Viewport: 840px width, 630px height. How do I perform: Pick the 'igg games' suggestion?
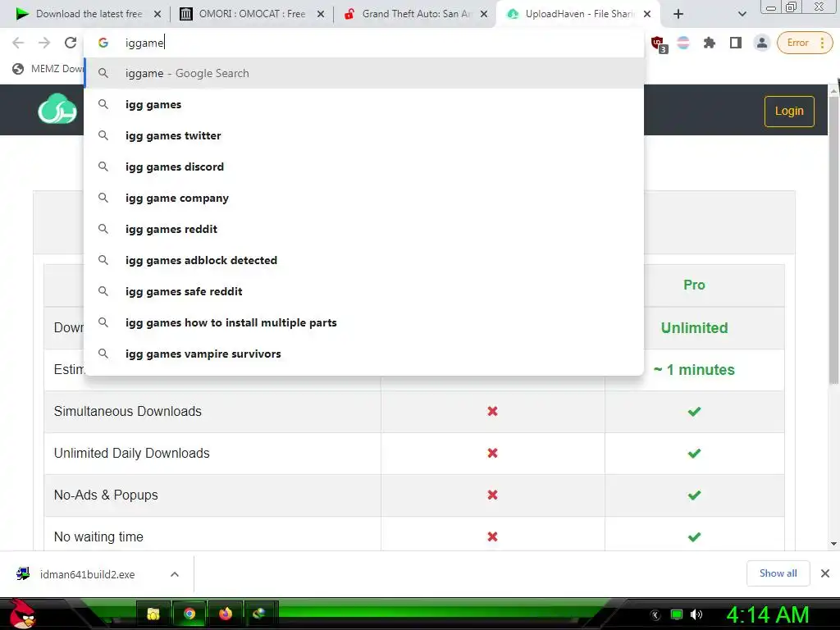(x=364, y=104)
